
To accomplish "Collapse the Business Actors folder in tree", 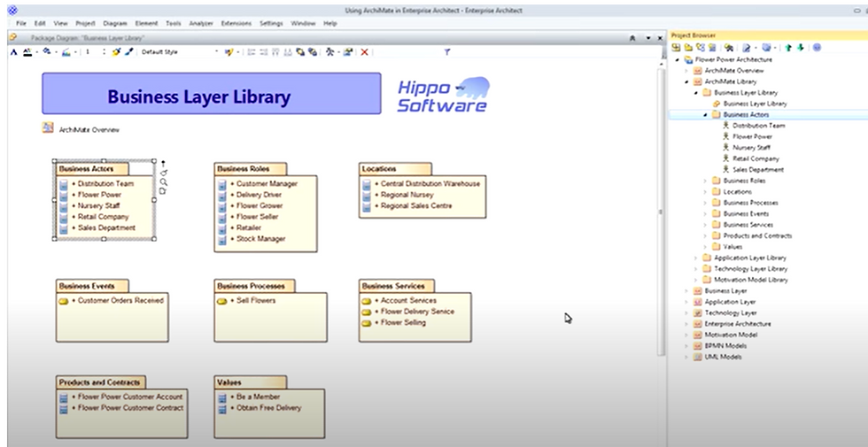I will click(x=705, y=115).
